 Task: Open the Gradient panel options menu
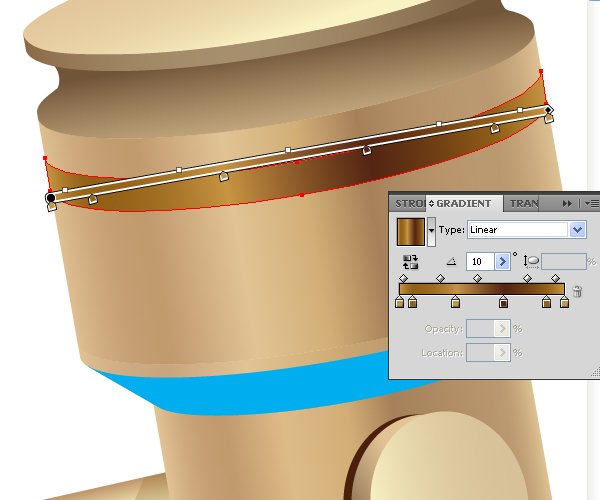592,204
